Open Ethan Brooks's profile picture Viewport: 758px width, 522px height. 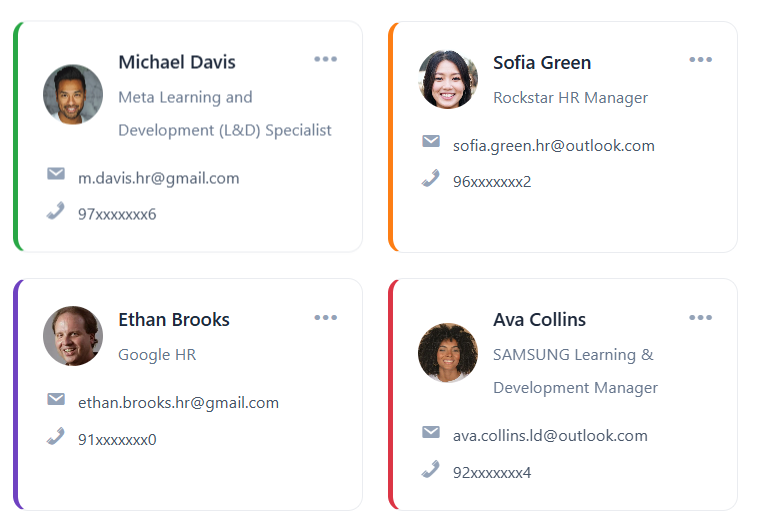pos(73,336)
